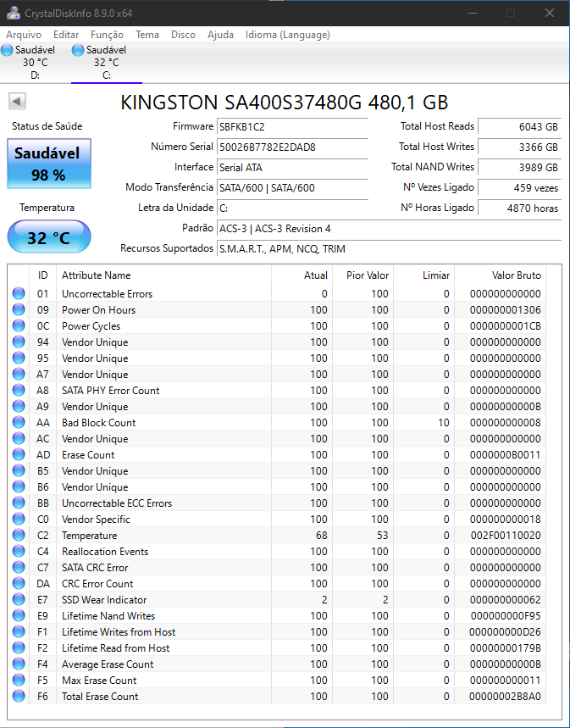Click the Valor Bruto column header
This screenshot has width=570, height=728.
pos(500,275)
